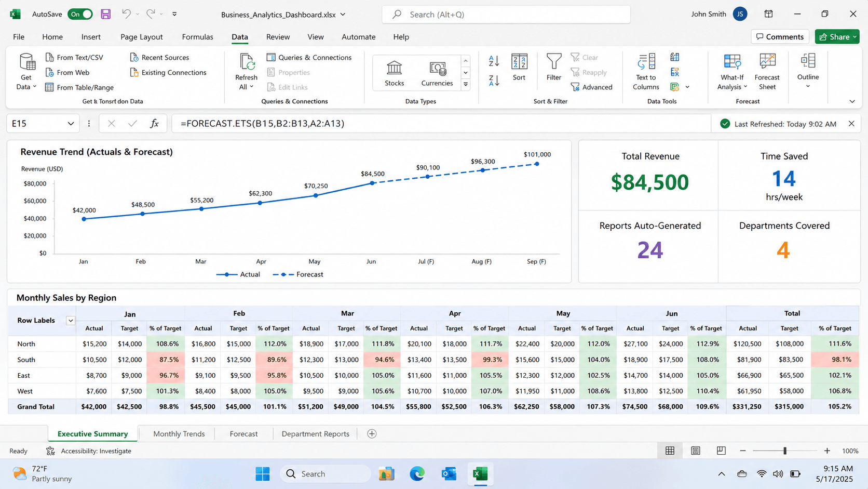Open file name dropdown in title bar

343,15
